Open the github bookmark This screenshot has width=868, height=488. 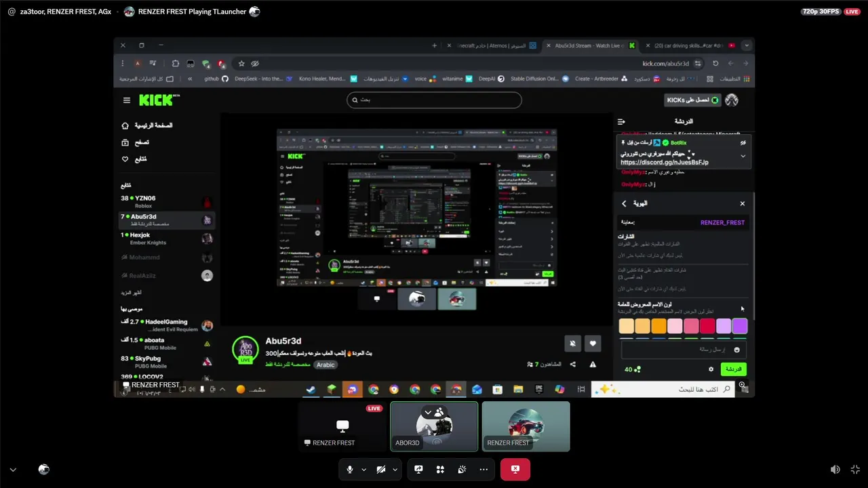(x=216, y=79)
